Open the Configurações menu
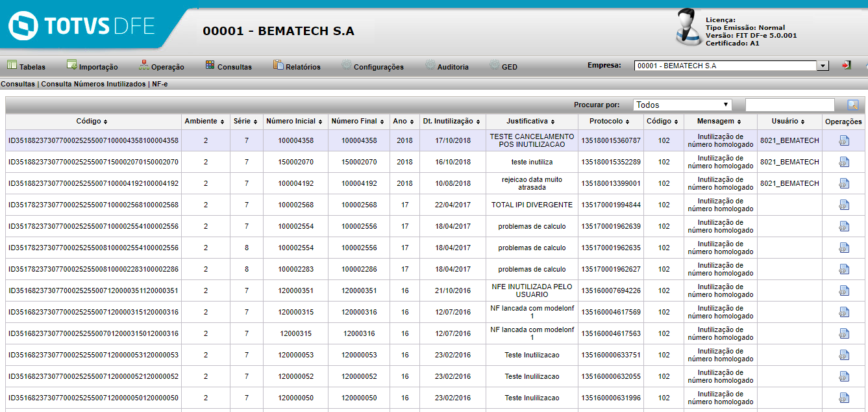Viewport: 868px width, 412px height. (372, 66)
